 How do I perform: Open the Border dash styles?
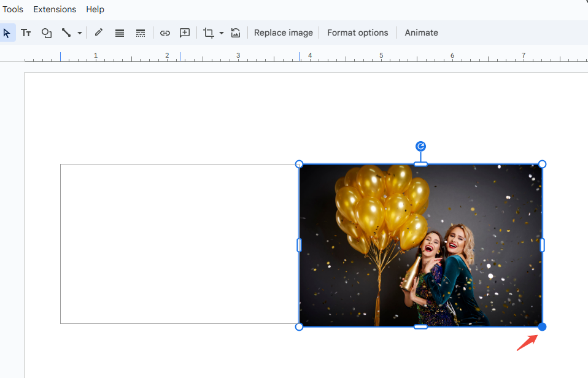pos(140,33)
